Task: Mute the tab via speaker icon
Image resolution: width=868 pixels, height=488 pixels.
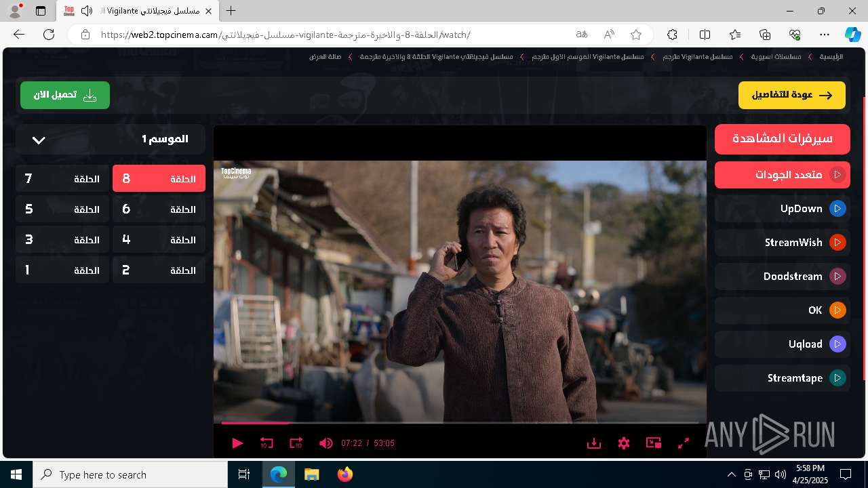Action: [x=86, y=11]
